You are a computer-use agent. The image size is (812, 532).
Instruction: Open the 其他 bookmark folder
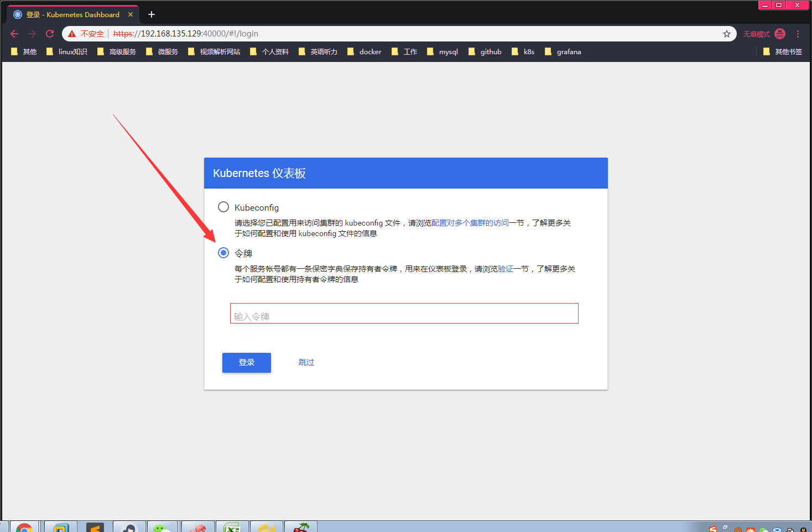click(24, 51)
